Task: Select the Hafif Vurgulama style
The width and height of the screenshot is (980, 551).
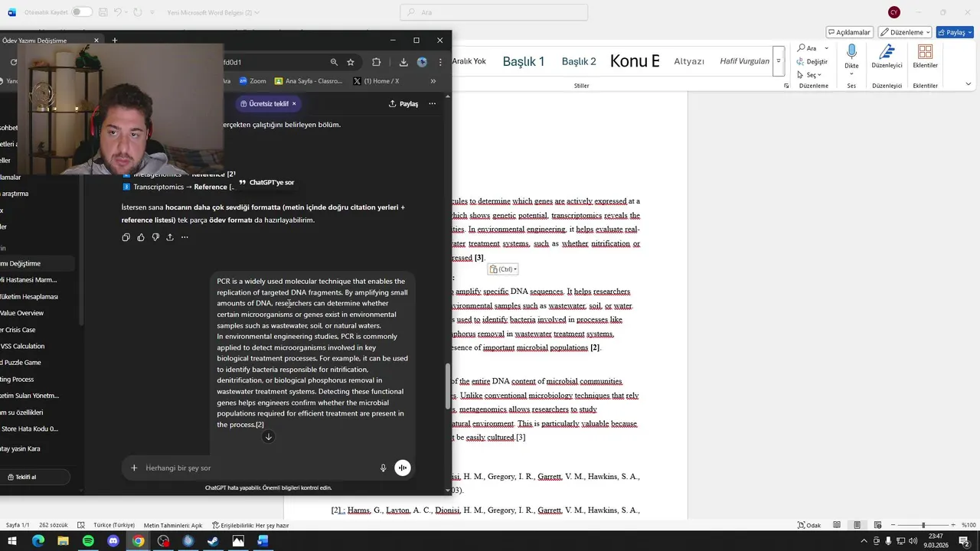Action: pyautogui.click(x=744, y=61)
